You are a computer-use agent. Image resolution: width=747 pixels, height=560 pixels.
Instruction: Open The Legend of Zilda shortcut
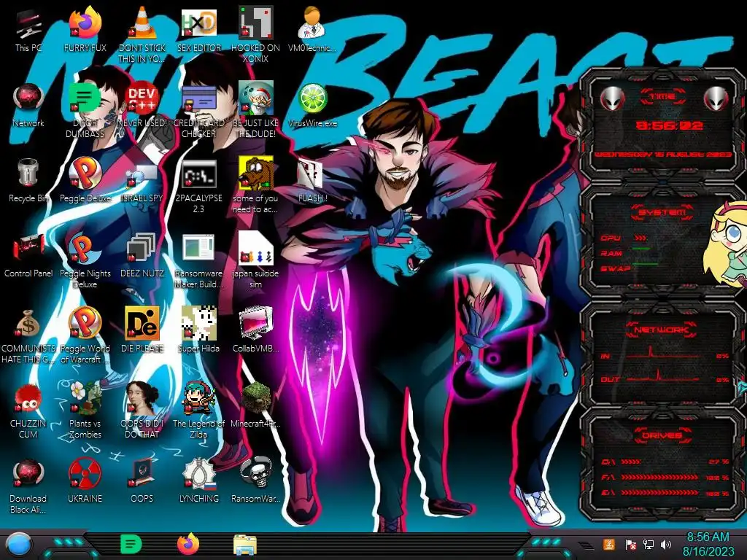point(198,411)
